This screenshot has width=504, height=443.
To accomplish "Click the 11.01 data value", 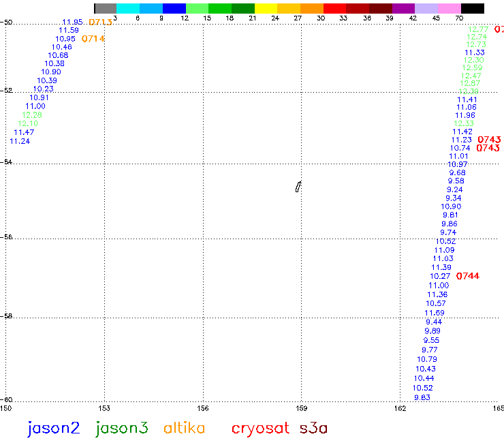I will pos(458,156).
